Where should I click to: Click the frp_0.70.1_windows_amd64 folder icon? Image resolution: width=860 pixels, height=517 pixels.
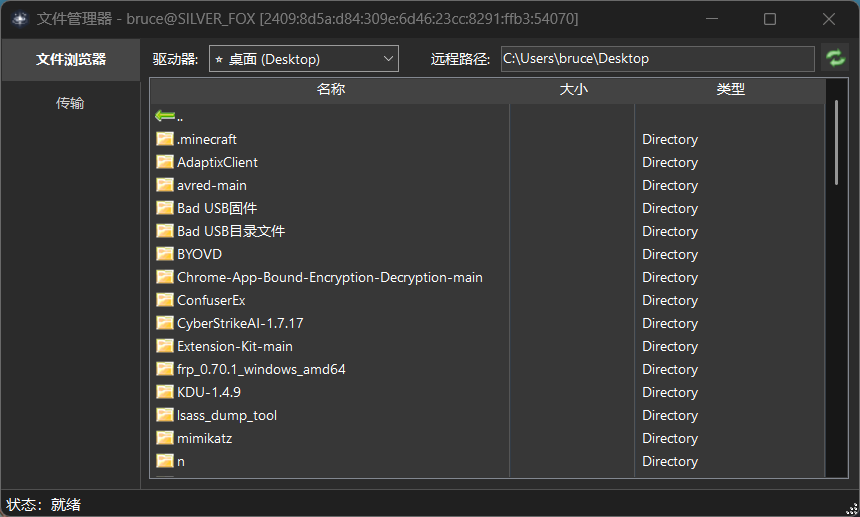165,369
